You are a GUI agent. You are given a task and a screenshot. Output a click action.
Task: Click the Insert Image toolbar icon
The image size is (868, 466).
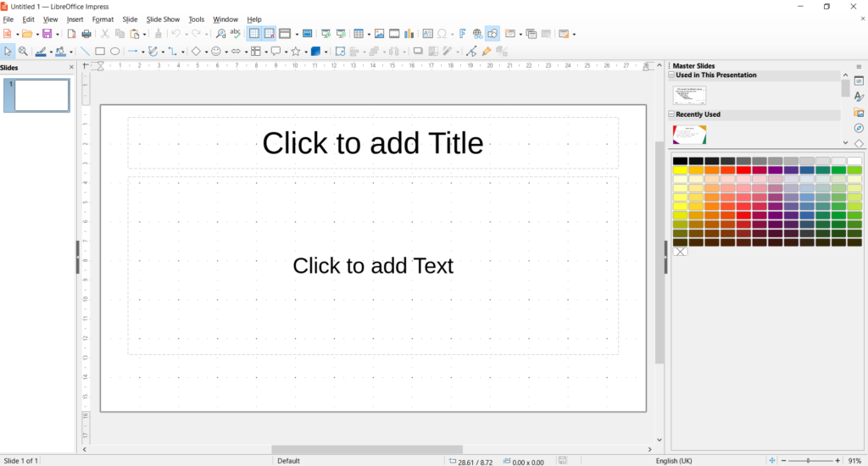379,34
